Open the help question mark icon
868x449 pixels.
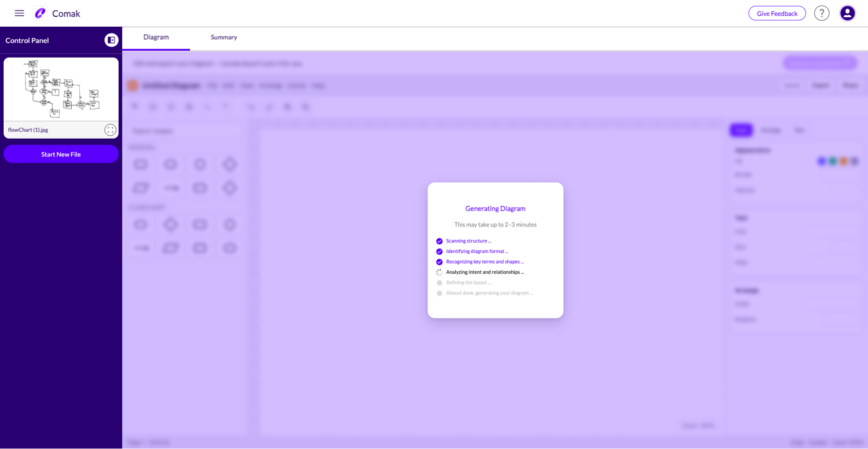tap(821, 13)
